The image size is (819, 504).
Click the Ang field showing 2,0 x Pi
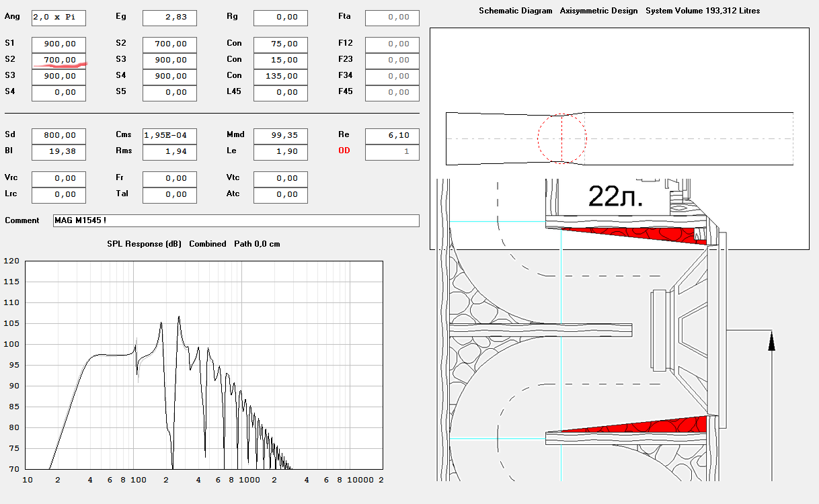(58, 18)
